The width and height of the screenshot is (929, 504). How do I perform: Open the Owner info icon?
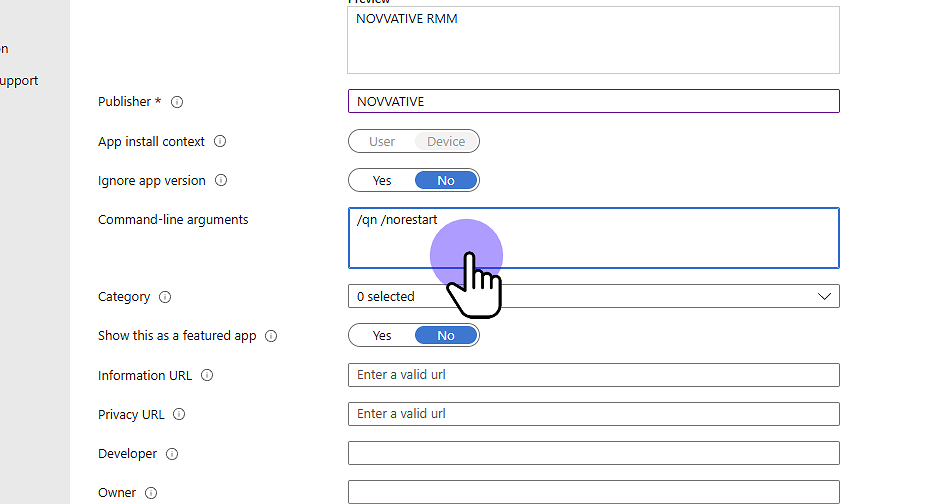click(x=151, y=493)
